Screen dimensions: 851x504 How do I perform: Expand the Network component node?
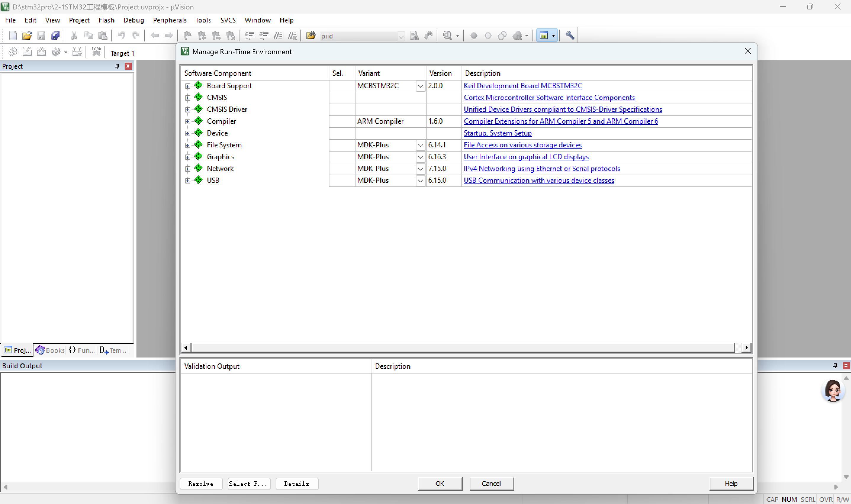[x=188, y=169]
